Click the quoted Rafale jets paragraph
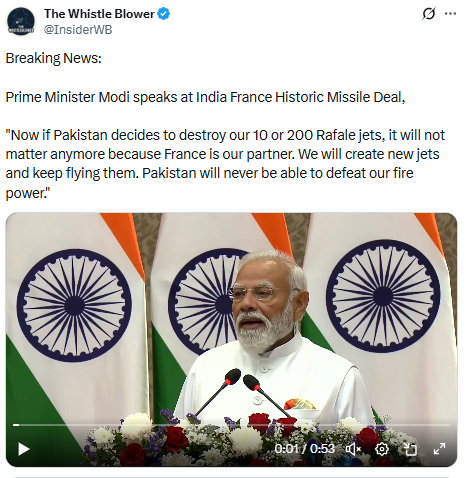 click(225, 164)
